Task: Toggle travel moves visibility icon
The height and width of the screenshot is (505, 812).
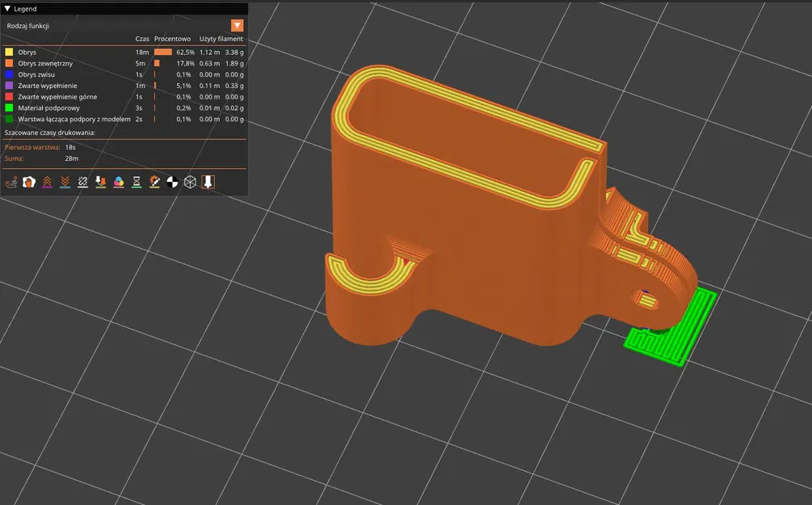Action: (x=11, y=182)
